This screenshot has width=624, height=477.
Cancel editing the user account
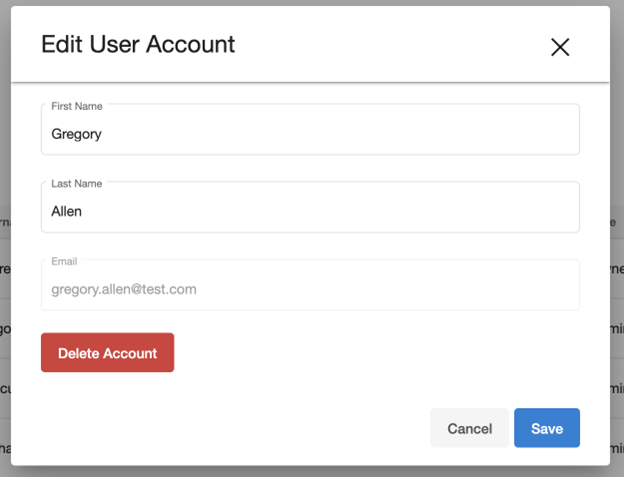(x=469, y=428)
